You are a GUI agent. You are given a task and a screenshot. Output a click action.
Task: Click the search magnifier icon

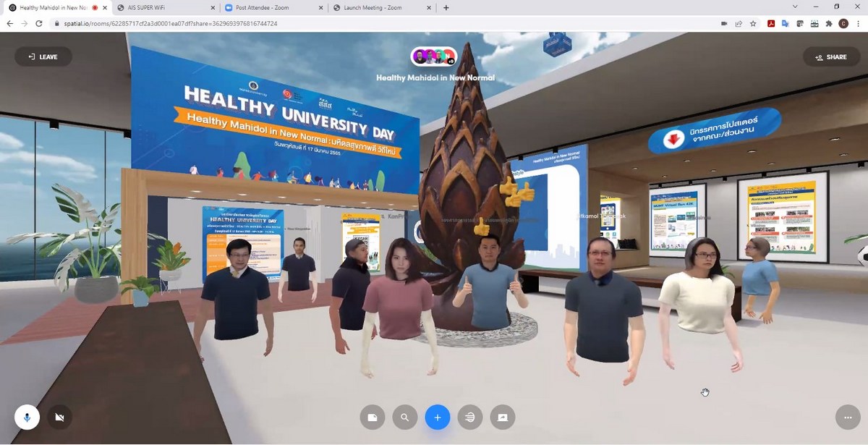404,418
